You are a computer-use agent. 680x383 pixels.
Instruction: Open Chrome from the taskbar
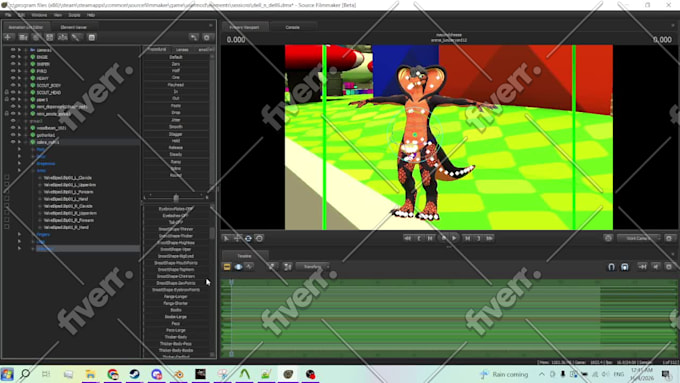pyautogui.click(x=113, y=374)
